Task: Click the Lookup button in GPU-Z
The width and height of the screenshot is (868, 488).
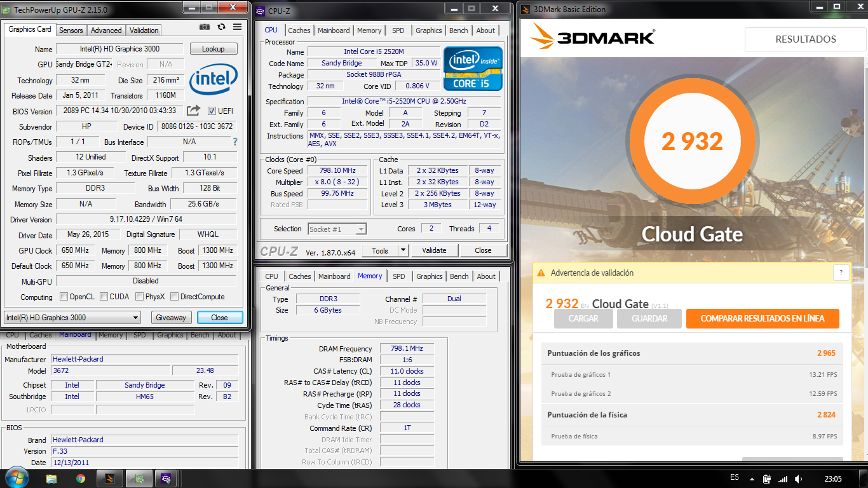Action: pyautogui.click(x=213, y=49)
